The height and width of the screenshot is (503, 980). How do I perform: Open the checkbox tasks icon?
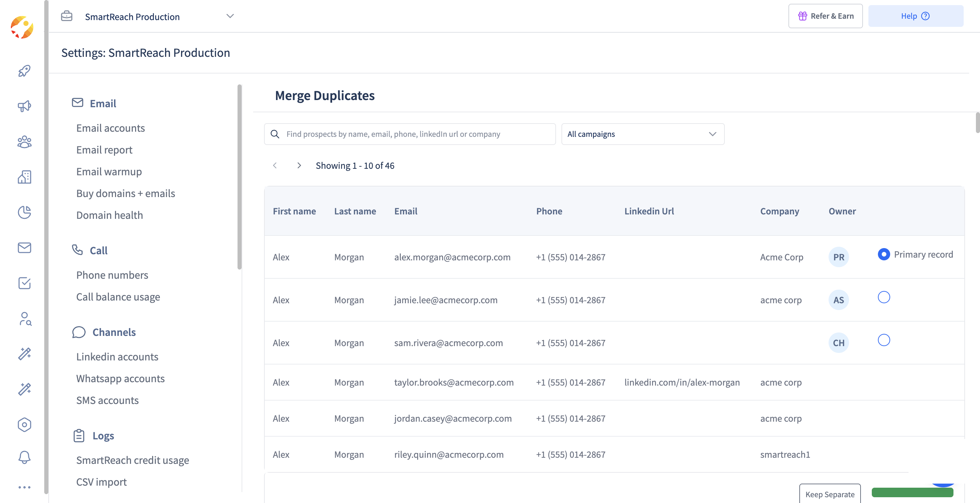pos(24,283)
